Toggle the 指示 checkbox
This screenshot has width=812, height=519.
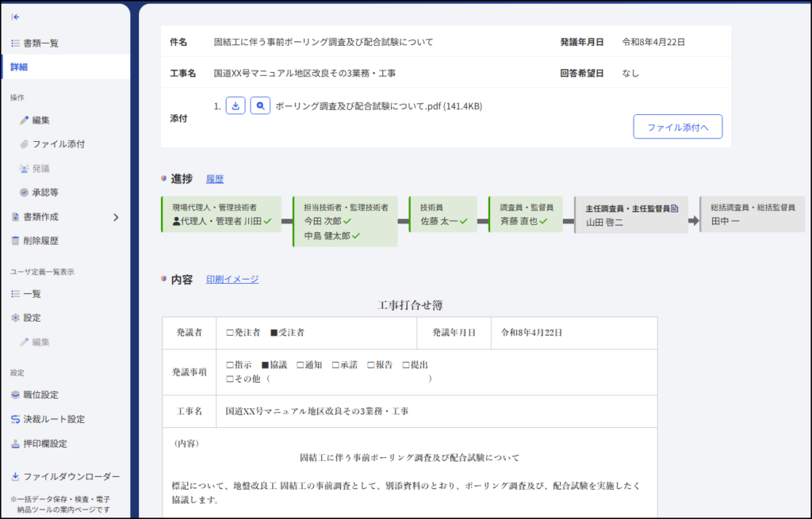coord(230,365)
